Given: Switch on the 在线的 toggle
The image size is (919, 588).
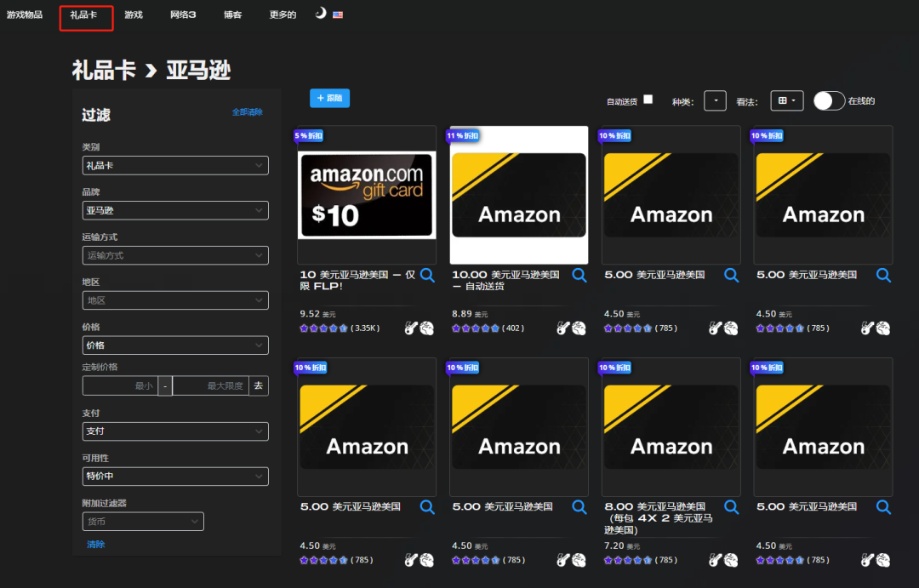Looking at the screenshot, I should click(x=829, y=100).
